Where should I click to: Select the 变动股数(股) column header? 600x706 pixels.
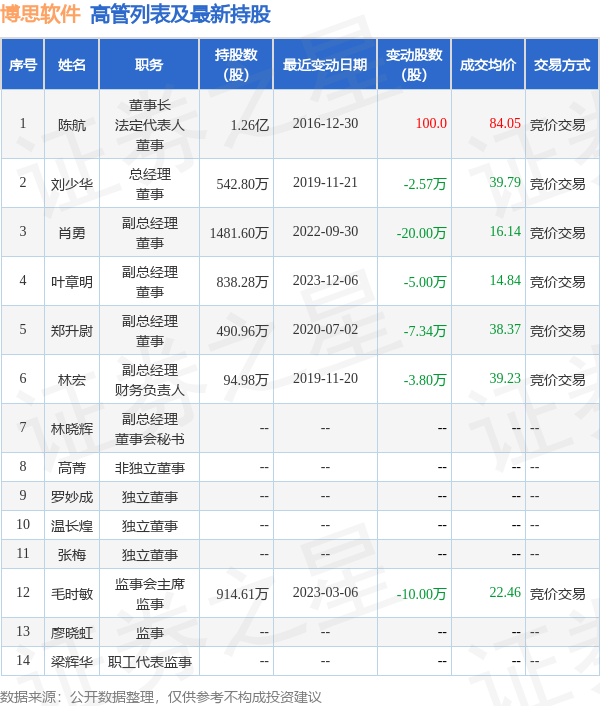pos(414,65)
